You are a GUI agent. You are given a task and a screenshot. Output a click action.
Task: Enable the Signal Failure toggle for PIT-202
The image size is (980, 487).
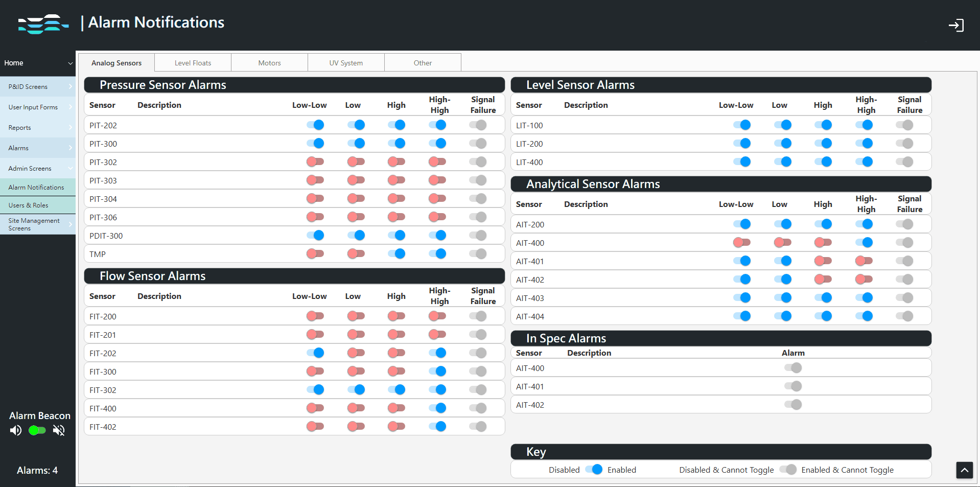click(x=478, y=125)
